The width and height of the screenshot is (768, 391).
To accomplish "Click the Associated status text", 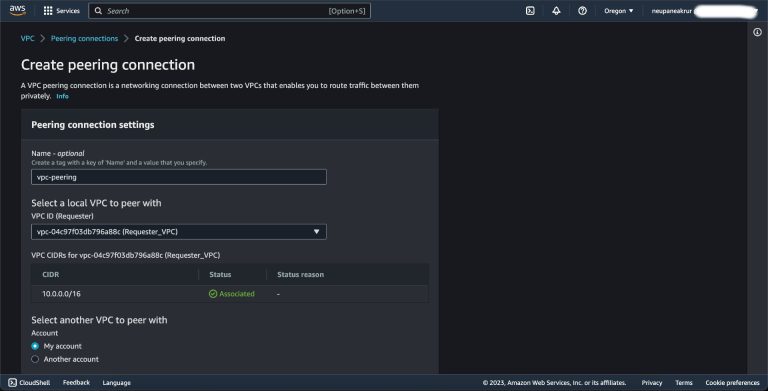I will [x=237, y=294].
